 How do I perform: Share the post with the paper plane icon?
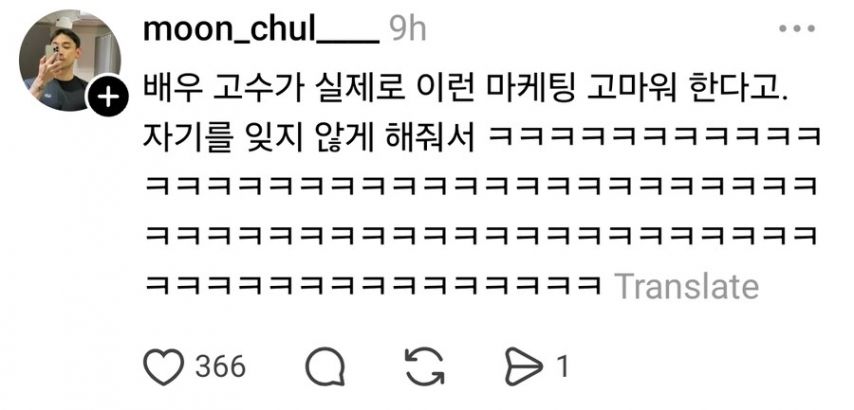point(524,366)
